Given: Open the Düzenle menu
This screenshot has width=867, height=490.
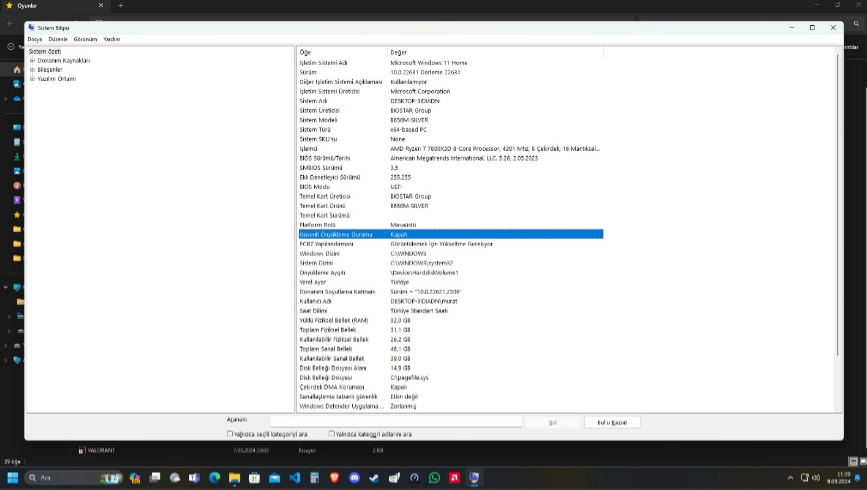Looking at the screenshot, I should point(58,39).
